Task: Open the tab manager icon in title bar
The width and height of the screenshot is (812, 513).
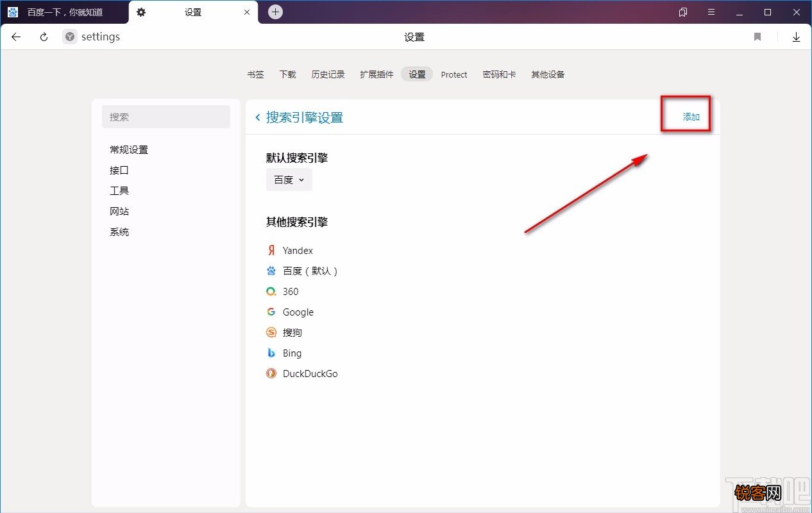Action: 683,12
